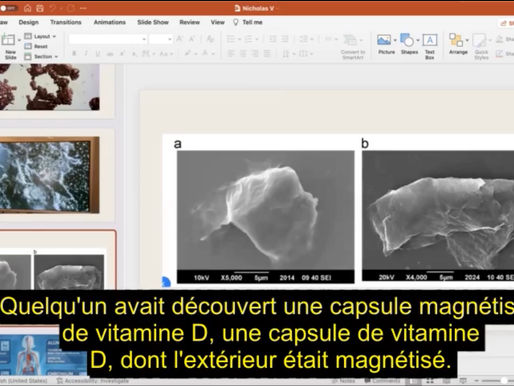
Task: Click the New Slide icon
Action: pos(8,40)
